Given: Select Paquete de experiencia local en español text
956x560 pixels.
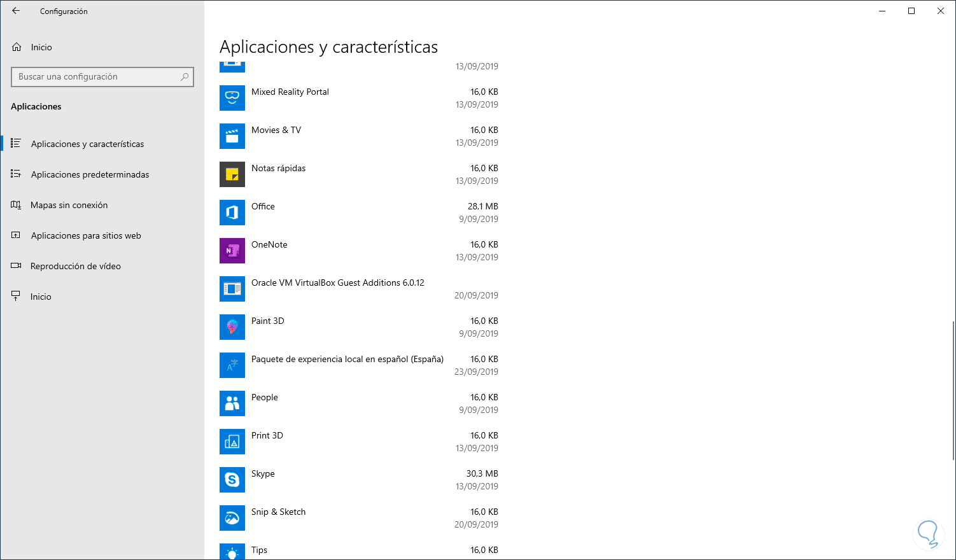Looking at the screenshot, I should pos(348,359).
